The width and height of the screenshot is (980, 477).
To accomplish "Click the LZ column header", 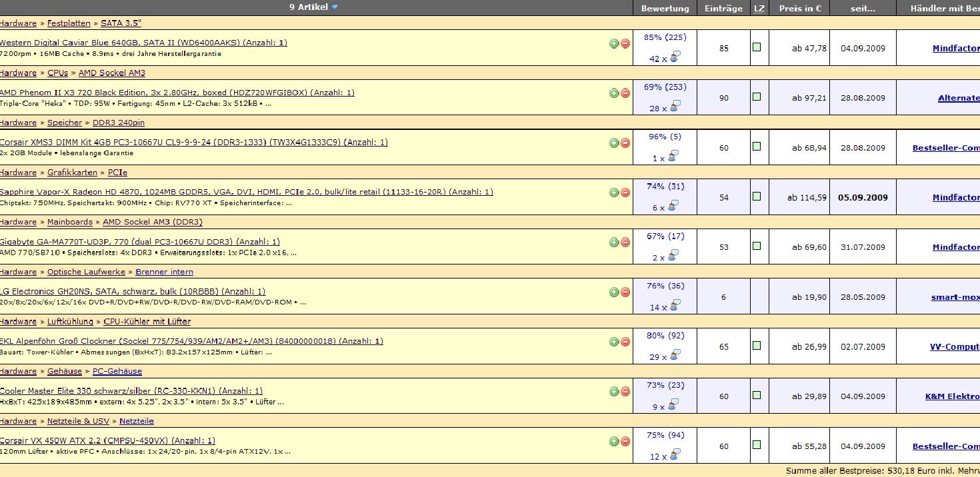I will click(759, 8).
